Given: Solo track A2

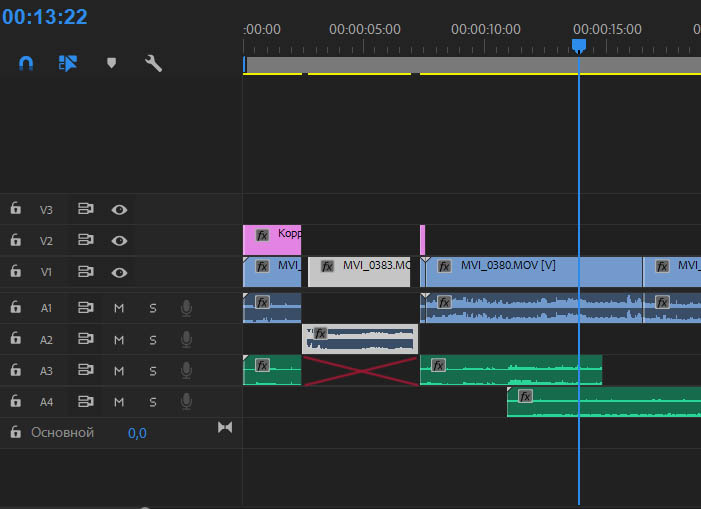Looking at the screenshot, I should pos(153,340).
